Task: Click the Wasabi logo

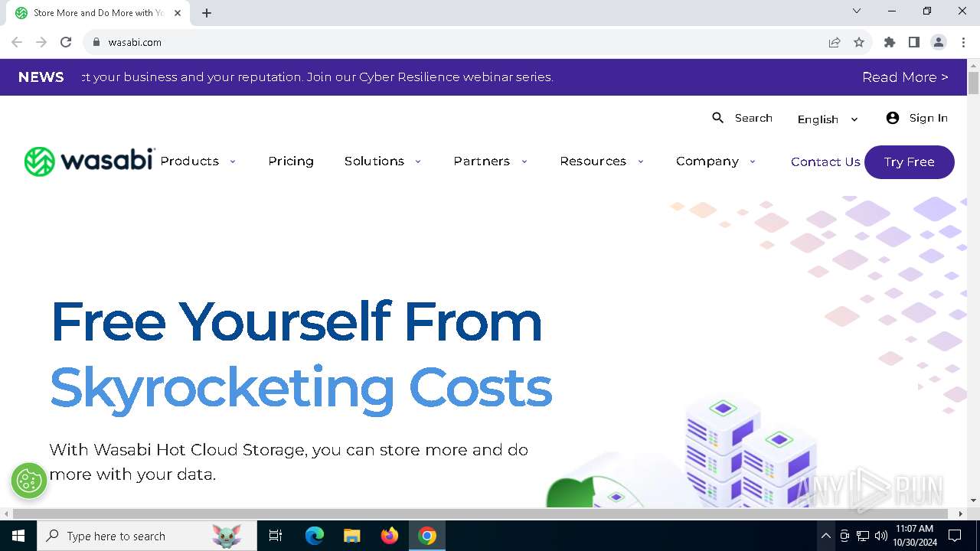Action: click(x=90, y=161)
